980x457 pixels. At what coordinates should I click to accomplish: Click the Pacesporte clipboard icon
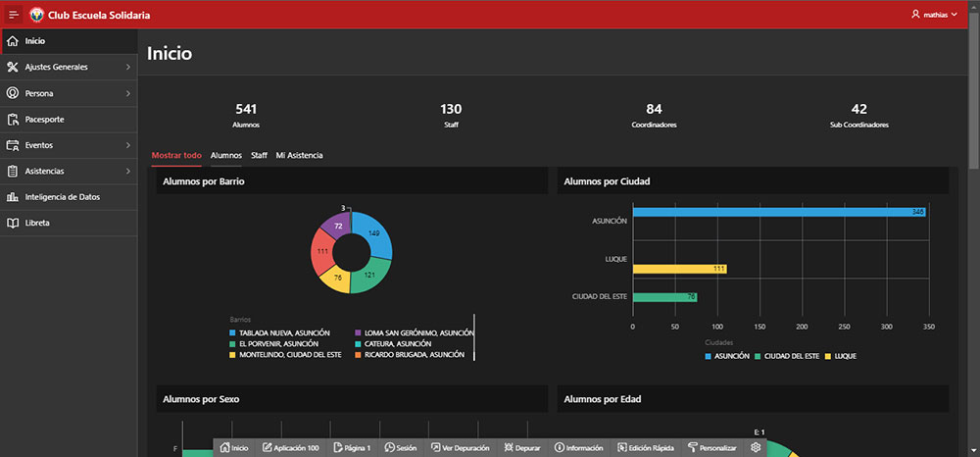pyautogui.click(x=12, y=120)
